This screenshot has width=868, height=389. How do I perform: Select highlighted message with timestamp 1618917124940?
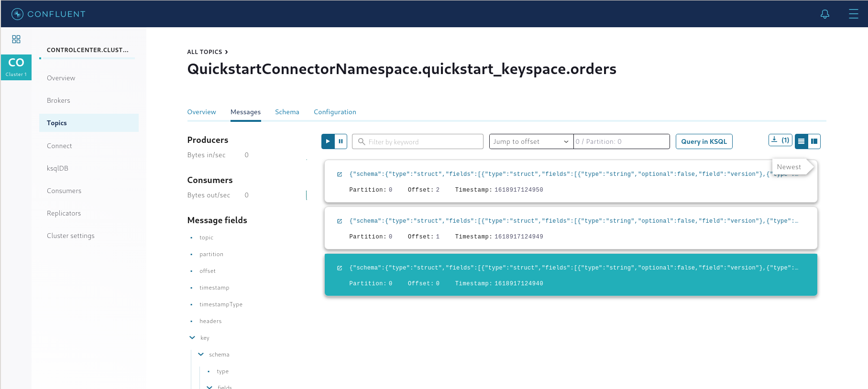571,275
